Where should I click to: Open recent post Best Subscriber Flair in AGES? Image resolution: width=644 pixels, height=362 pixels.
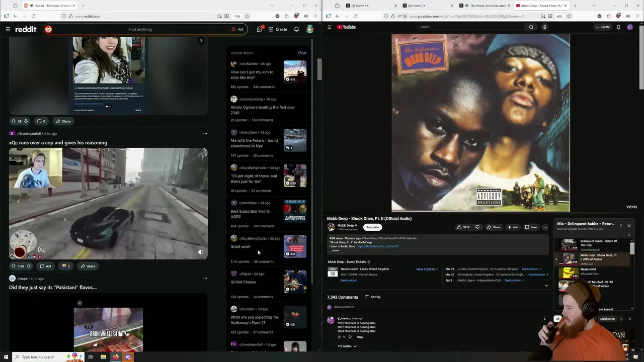tap(251, 214)
